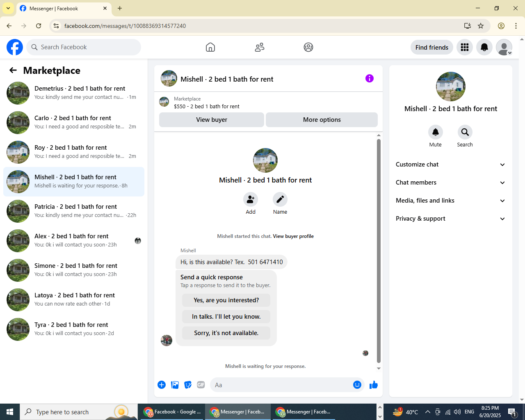Go back with Marketplace back arrow
The width and height of the screenshot is (525, 420).
point(13,70)
